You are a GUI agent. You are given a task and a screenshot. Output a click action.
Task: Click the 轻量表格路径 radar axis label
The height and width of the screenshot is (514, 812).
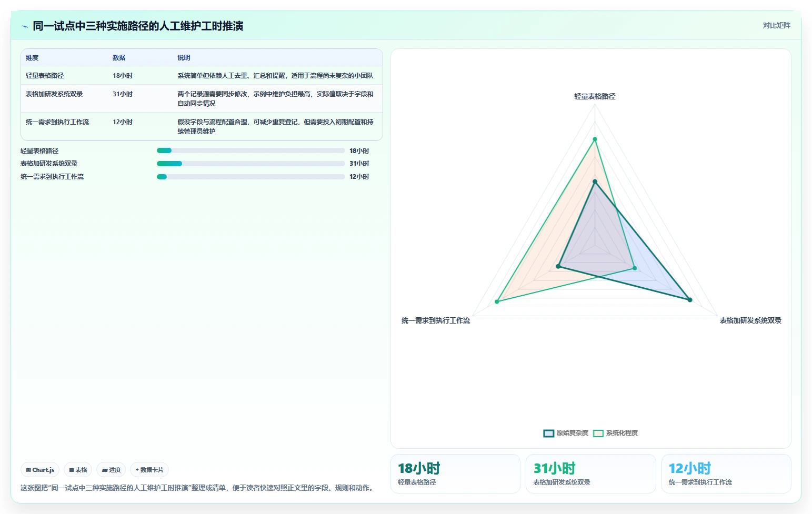click(595, 96)
